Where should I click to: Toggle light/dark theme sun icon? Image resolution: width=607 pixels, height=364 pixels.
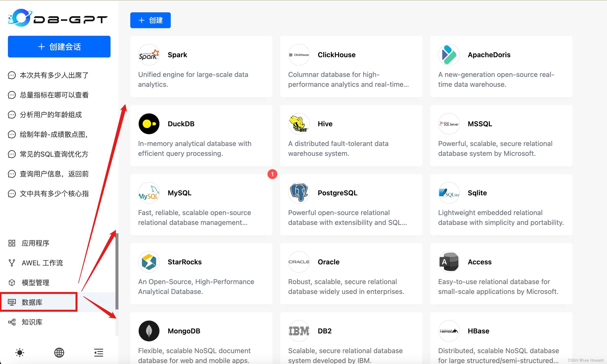(20, 353)
